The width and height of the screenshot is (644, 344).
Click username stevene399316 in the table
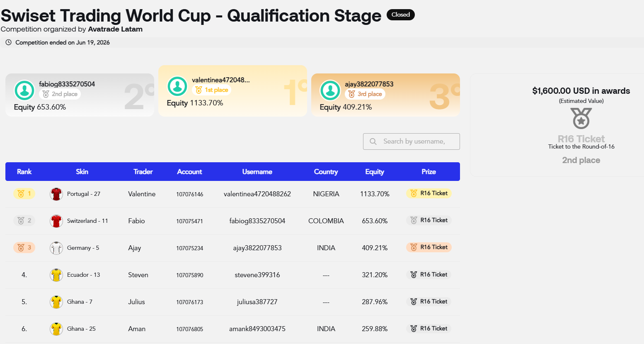pos(257,275)
